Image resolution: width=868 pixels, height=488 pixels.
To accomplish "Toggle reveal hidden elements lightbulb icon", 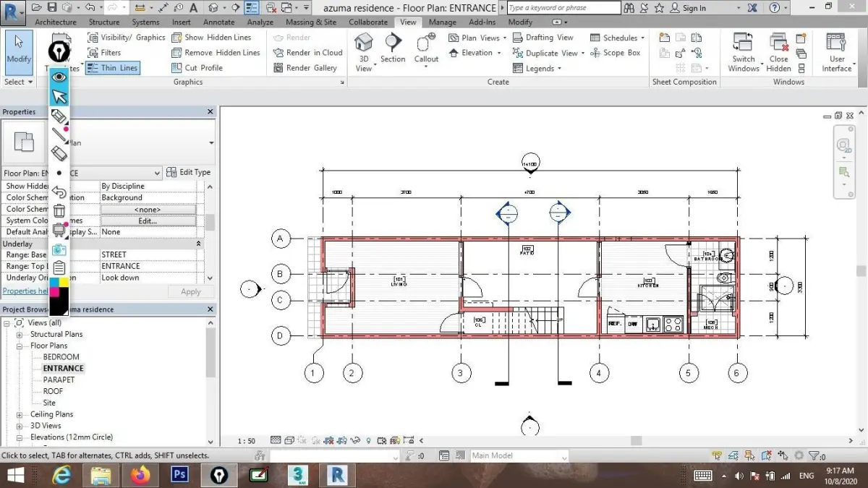I will pyautogui.click(x=368, y=440).
